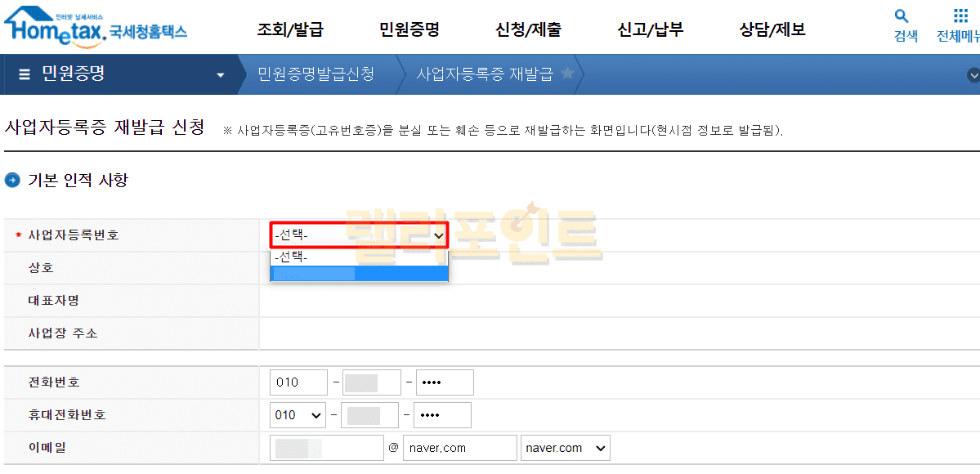Choose the highlighted blue option in the list

tap(360, 274)
